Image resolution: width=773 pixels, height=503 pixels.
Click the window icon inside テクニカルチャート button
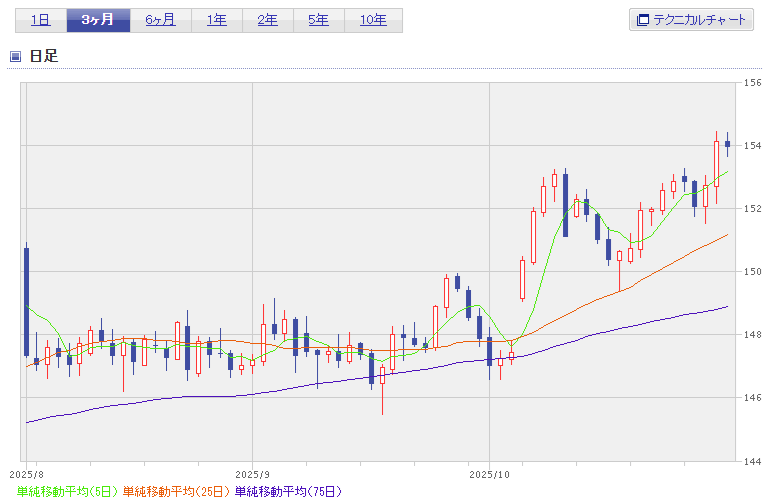coord(643,20)
